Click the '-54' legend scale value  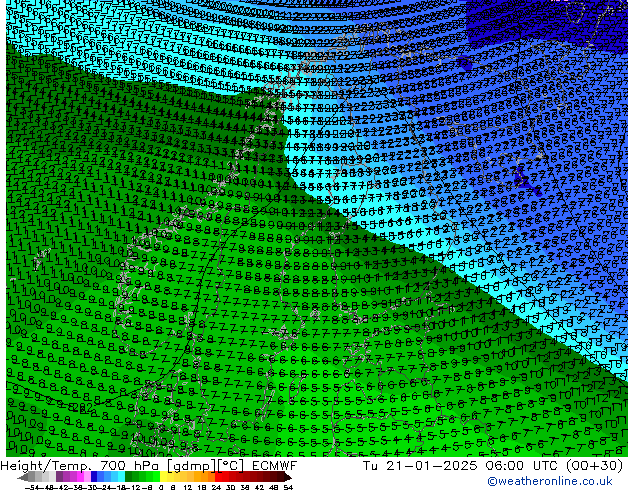pyautogui.click(x=32, y=487)
